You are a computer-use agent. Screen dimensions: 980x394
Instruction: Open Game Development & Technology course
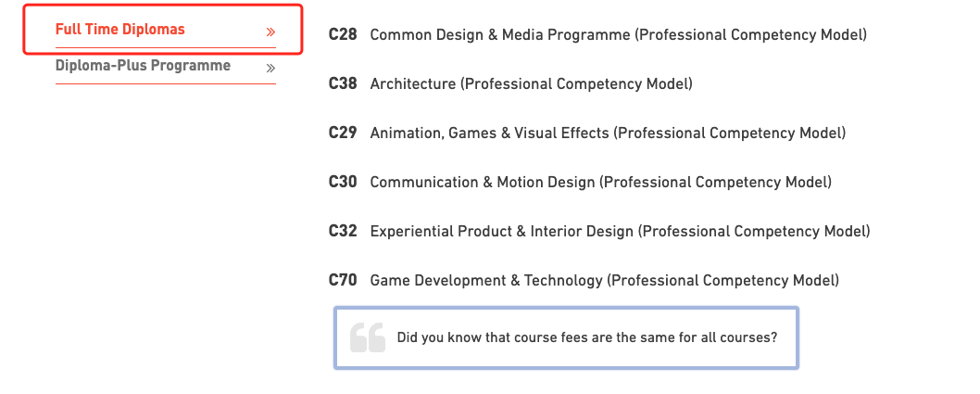click(x=604, y=281)
